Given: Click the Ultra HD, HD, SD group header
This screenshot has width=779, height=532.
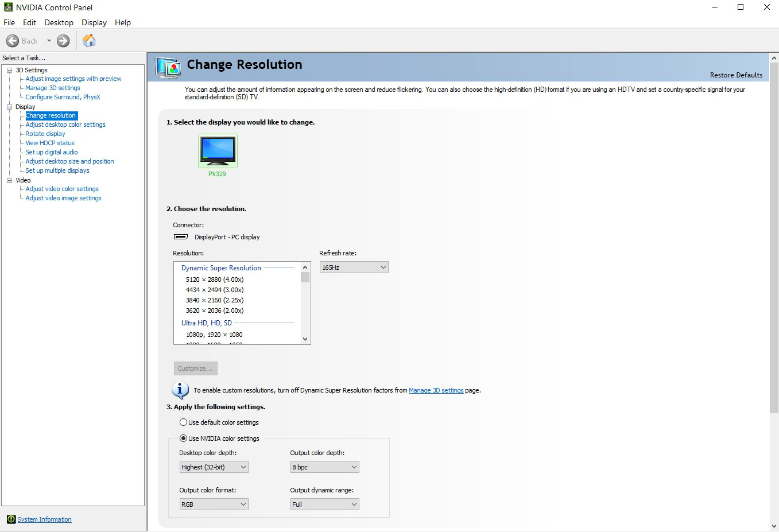Looking at the screenshot, I should (207, 323).
